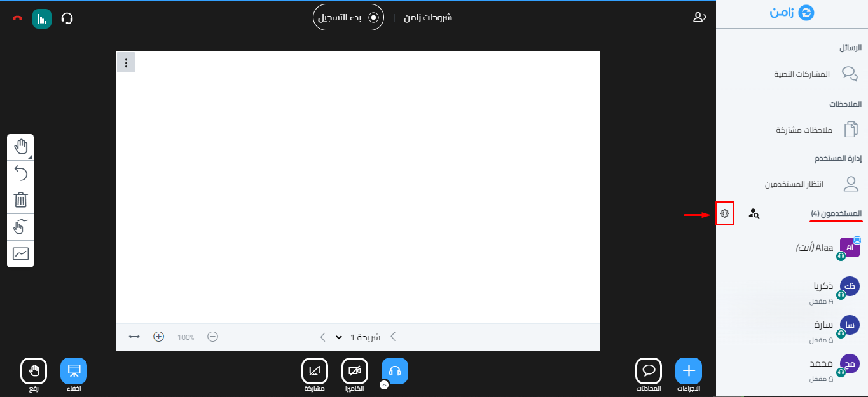
Task: Click the الملاحظات section heading
Action: [845, 104]
